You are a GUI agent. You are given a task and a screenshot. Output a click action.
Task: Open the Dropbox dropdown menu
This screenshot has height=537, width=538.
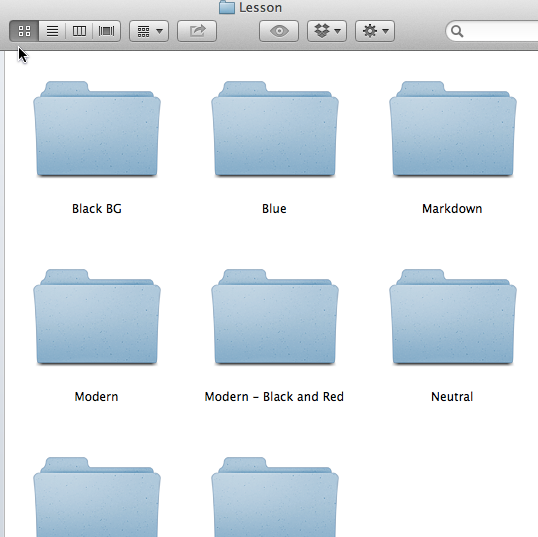coord(327,31)
